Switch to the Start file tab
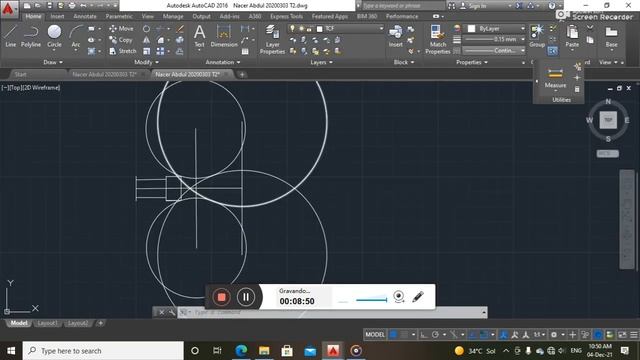Screen dimensions: 640x360 point(20,74)
